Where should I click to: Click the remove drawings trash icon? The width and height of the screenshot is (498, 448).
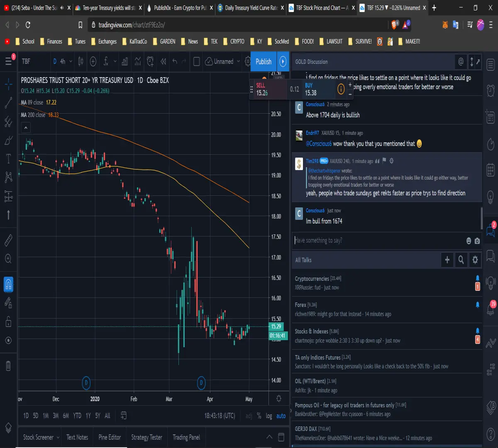pos(8,366)
